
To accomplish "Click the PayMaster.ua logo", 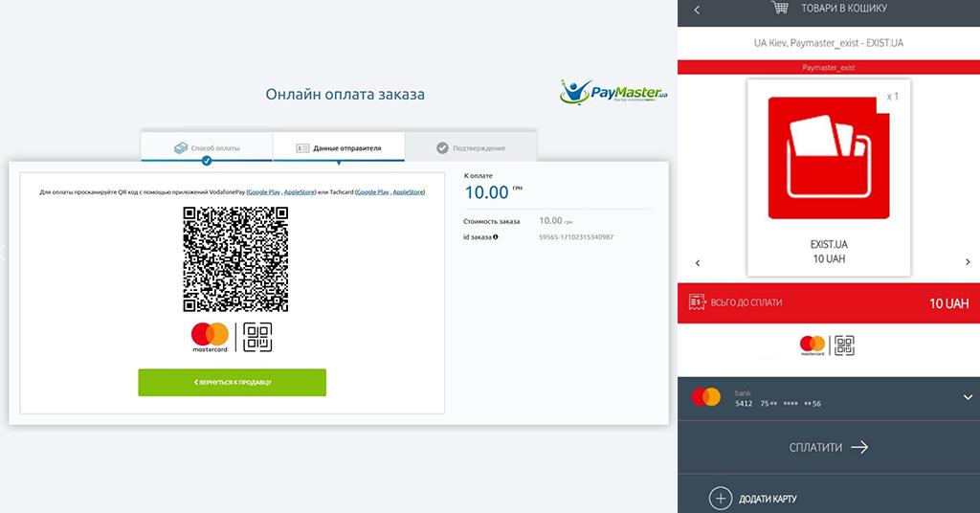I will pos(613,92).
